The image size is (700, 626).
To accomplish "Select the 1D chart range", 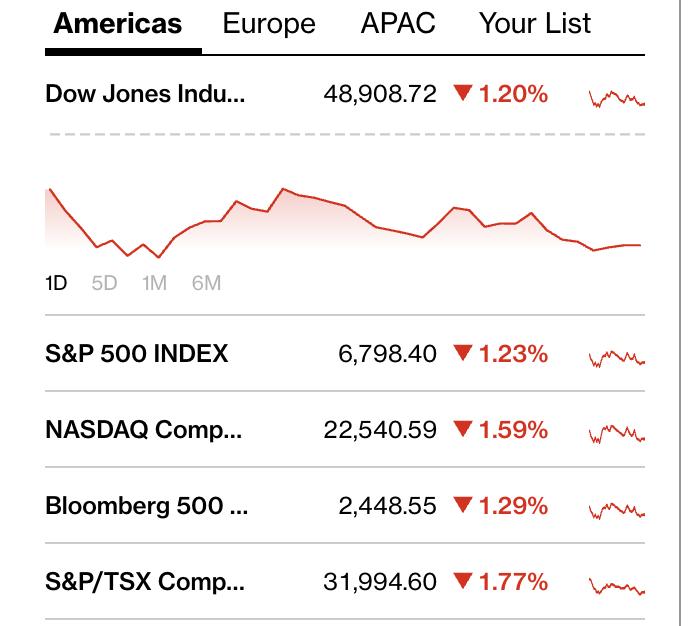I will [x=56, y=283].
